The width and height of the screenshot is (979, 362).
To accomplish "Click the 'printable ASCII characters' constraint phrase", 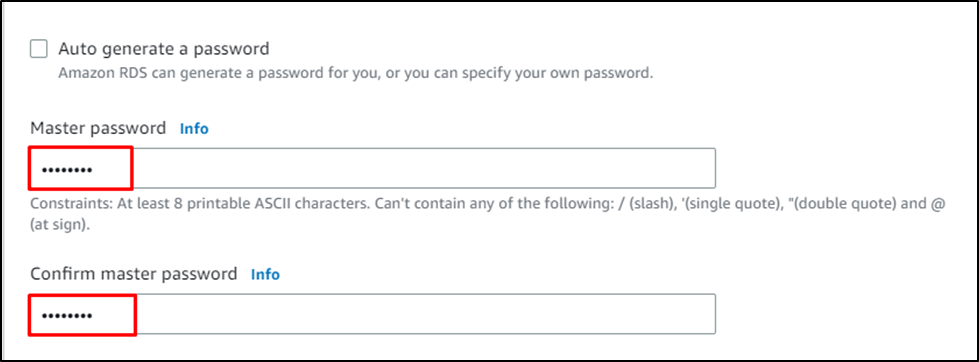I will pos(275,205).
